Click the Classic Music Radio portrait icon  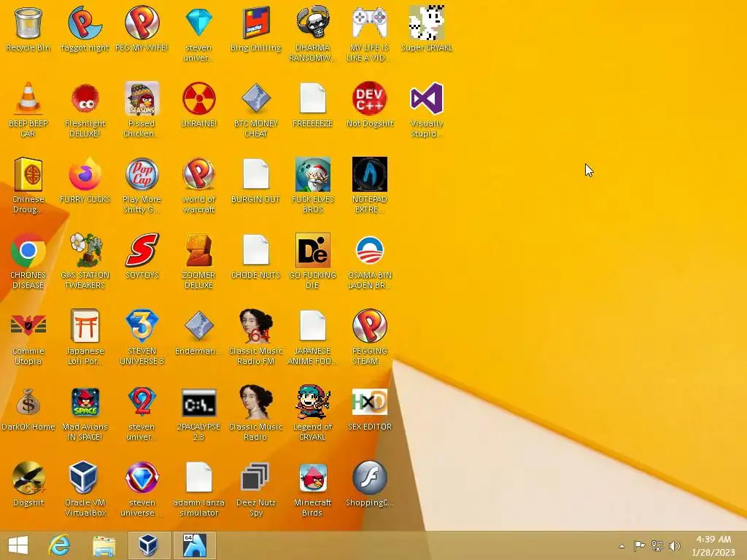(x=256, y=402)
